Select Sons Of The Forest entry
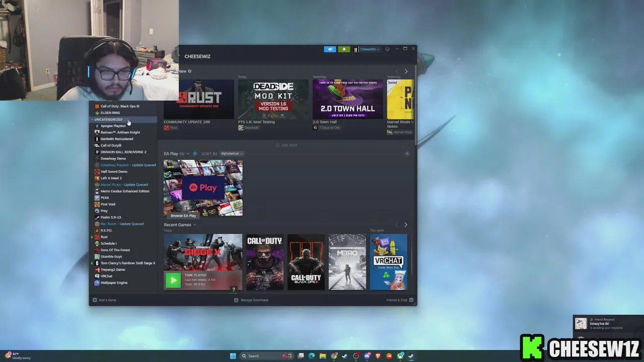The height and width of the screenshot is (362, 644). click(115, 250)
